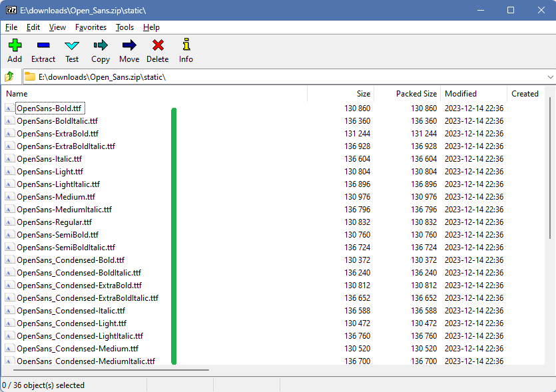Image resolution: width=556 pixels, height=392 pixels.
Task: Sort by the Created column header
Action: tap(525, 94)
